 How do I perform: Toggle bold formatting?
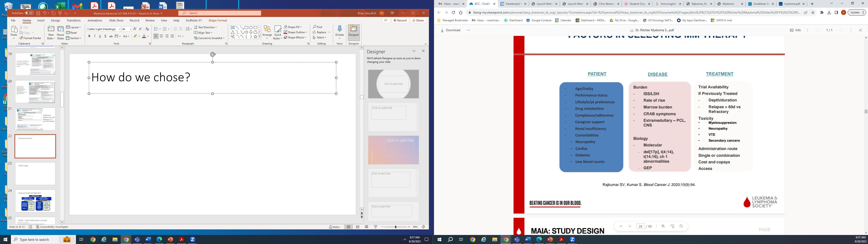(x=89, y=36)
